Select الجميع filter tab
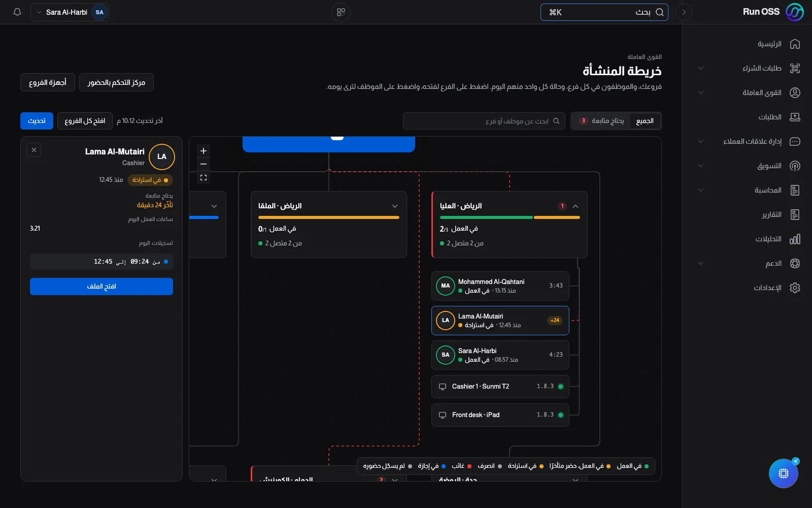812x508 pixels. coord(645,121)
